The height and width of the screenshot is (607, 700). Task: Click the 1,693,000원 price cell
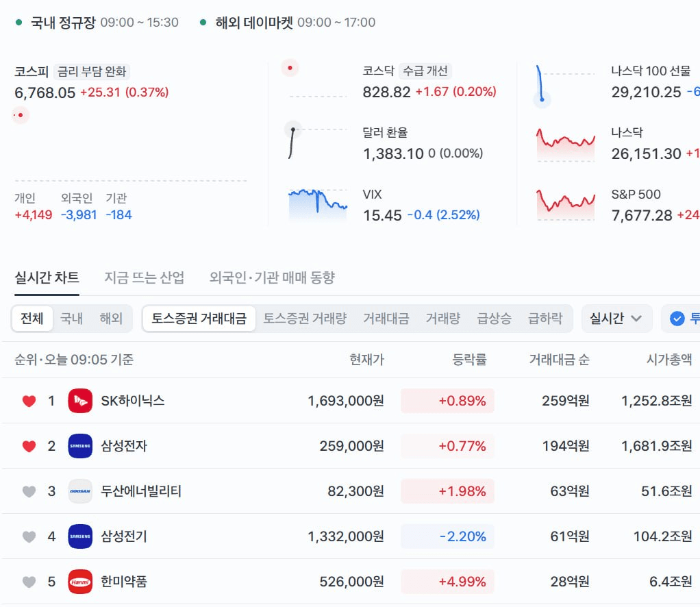[346, 401]
